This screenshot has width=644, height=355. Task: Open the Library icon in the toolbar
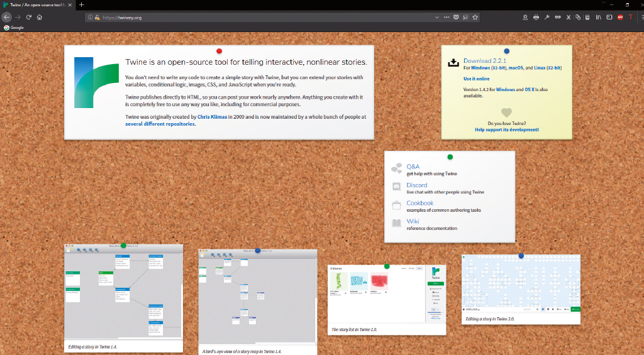(599, 17)
